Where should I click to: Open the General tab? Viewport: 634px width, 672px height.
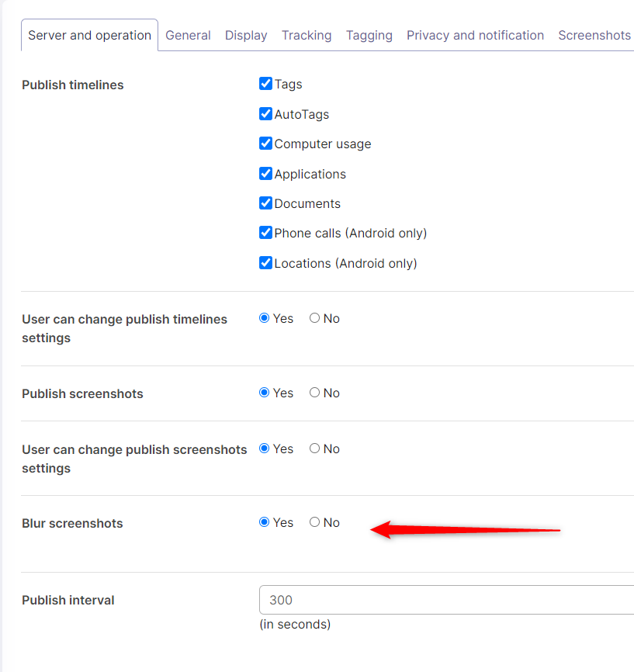point(188,36)
